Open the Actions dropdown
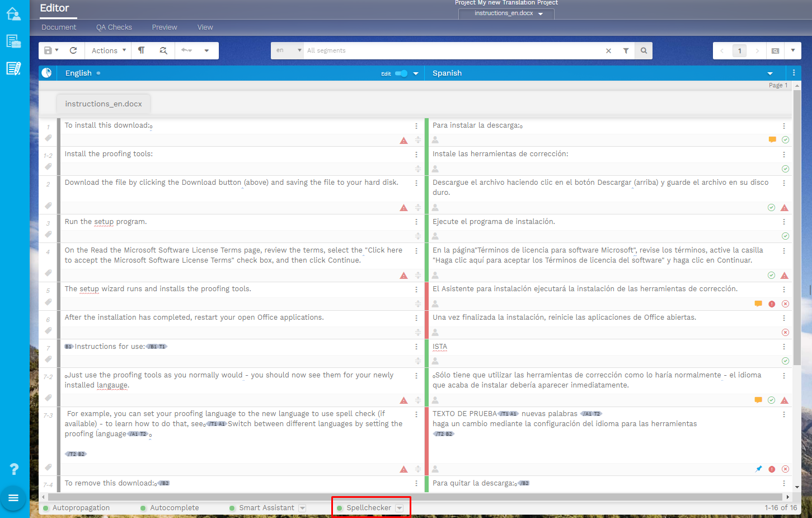 pyautogui.click(x=109, y=50)
